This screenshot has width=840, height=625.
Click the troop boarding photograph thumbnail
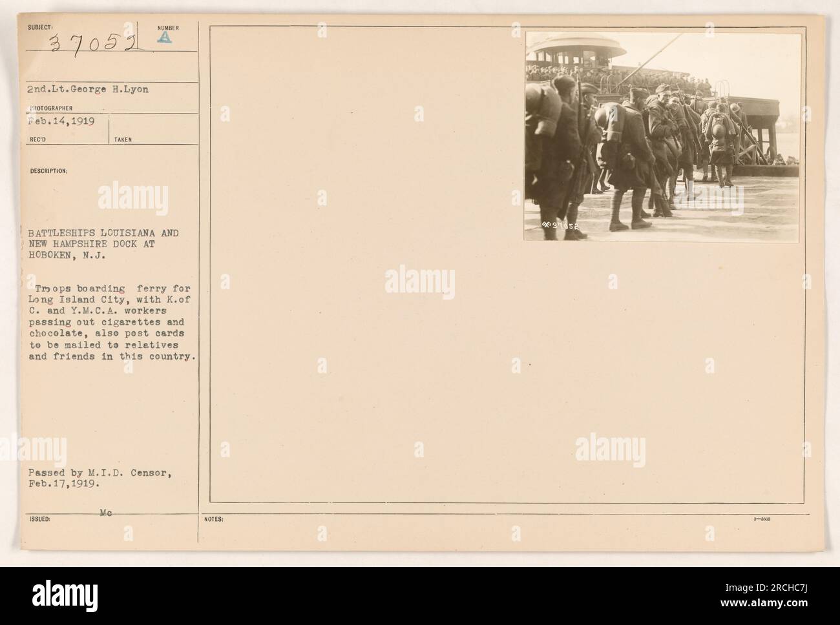pyautogui.click(x=662, y=137)
